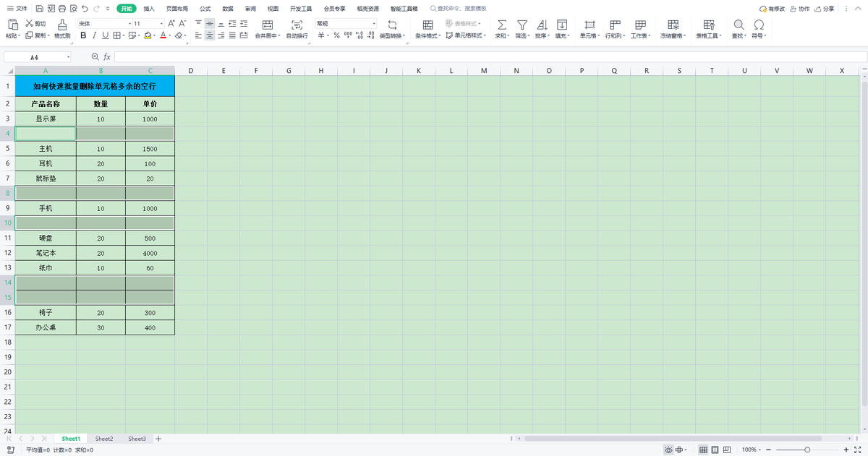Click the 符号 omega symbol icon
The image size is (868, 456).
pyautogui.click(x=759, y=25)
